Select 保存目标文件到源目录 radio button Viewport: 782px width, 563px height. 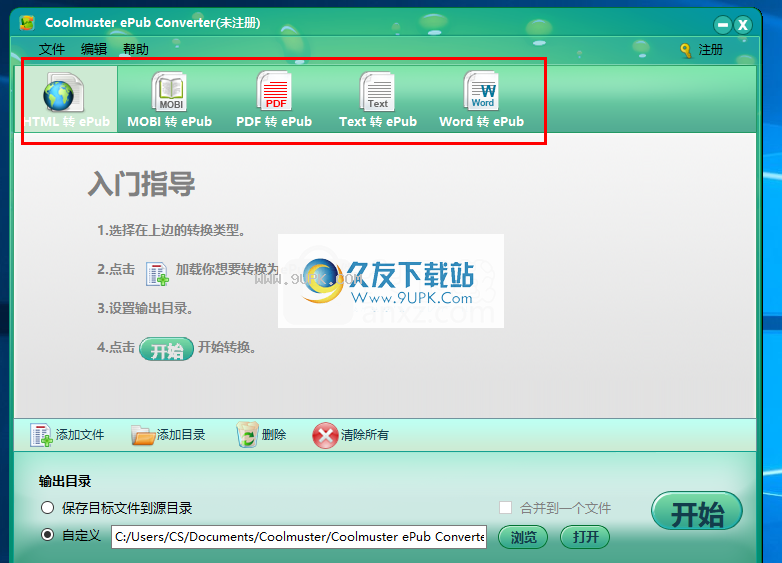[47, 508]
